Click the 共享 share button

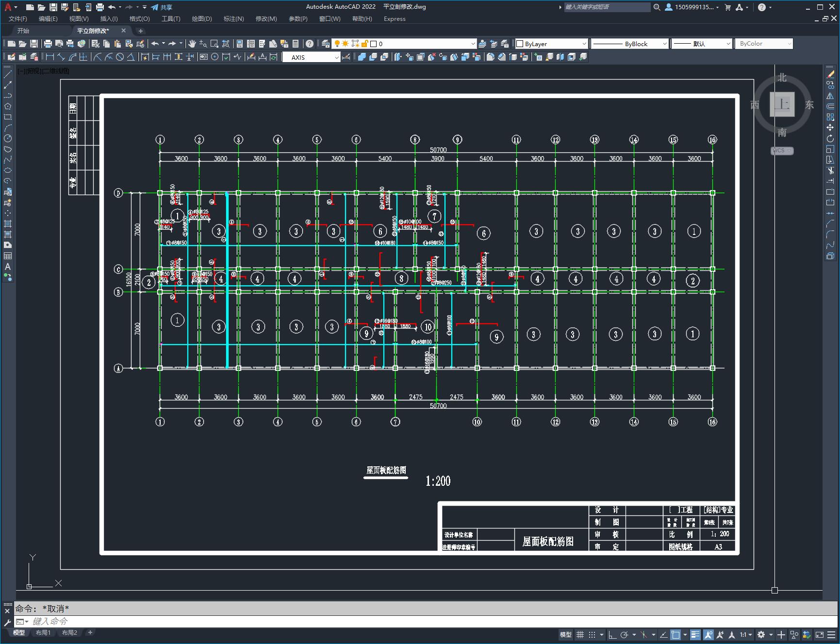pyautogui.click(x=162, y=7)
